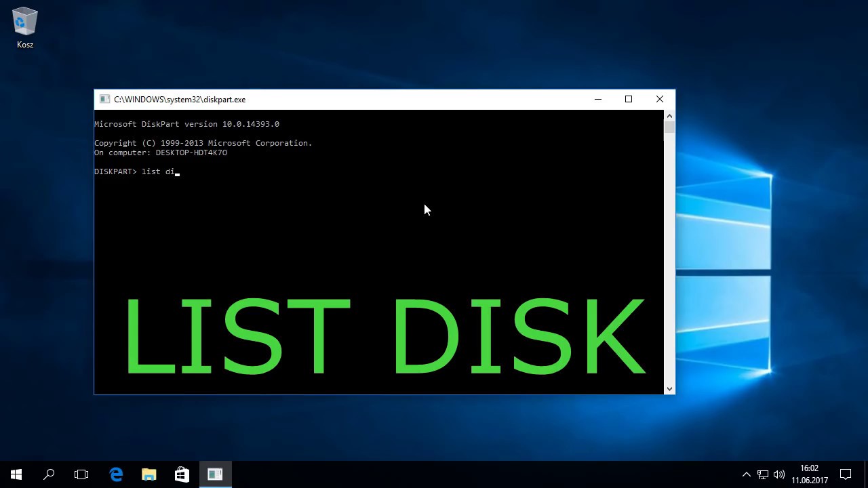The image size is (868, 488).
Task: Open network status tray icon
Action: click(x=763, y=474)
